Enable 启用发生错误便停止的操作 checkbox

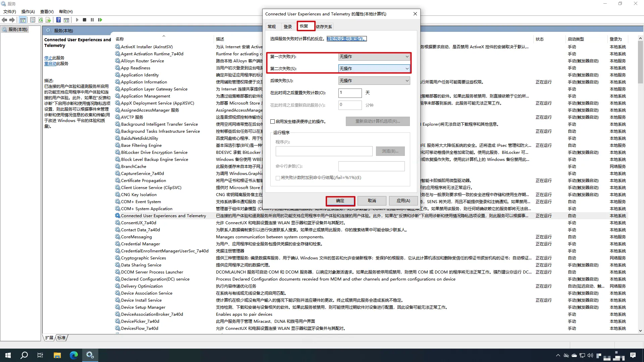[273, 122]
